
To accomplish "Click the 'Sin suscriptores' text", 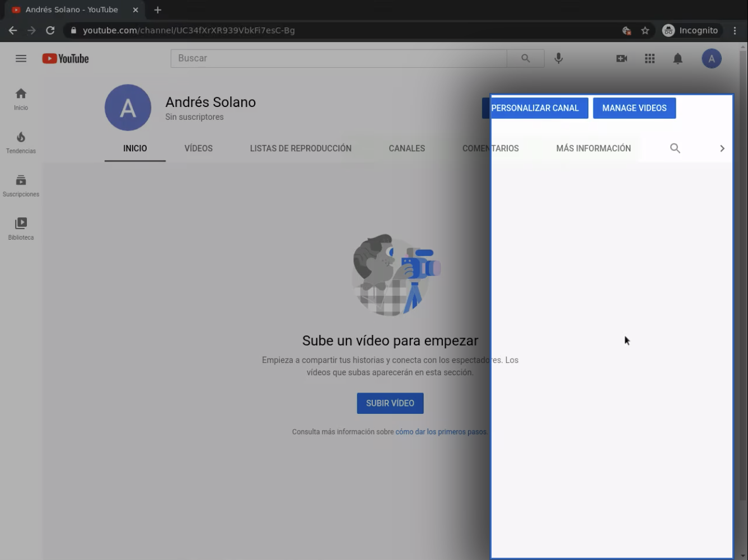I will pyautogui.click(x=194, y=117).
